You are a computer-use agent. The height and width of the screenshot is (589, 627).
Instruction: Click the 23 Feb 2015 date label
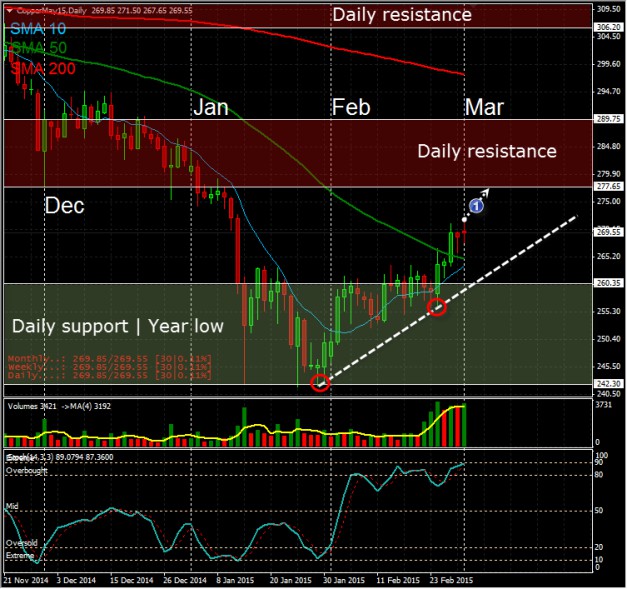pyautogui.click(x=451, y=580)
